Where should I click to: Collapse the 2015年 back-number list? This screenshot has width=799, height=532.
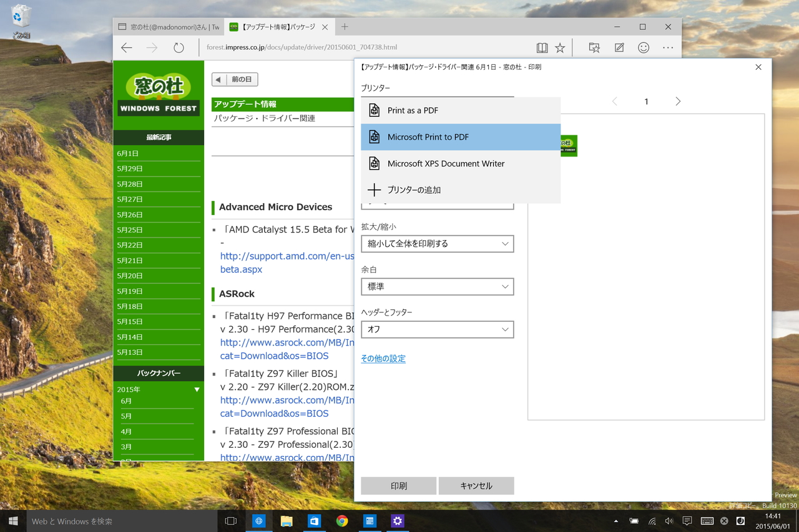click(x=196, y=389)
